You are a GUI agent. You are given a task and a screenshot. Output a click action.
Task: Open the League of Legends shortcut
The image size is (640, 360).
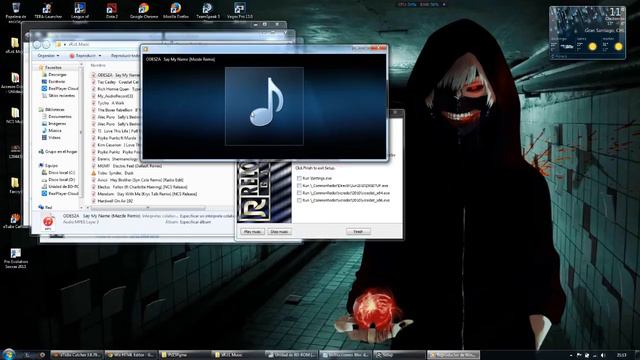point(80,11)
